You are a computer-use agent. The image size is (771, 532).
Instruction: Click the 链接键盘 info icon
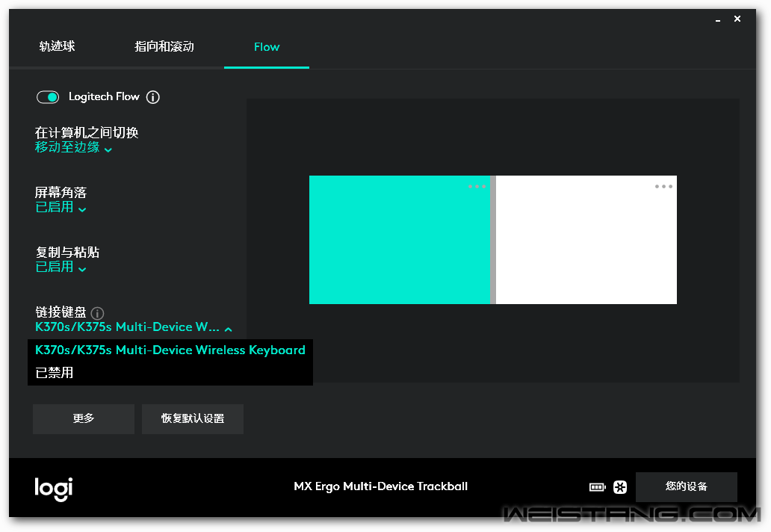tap(97, 313)
